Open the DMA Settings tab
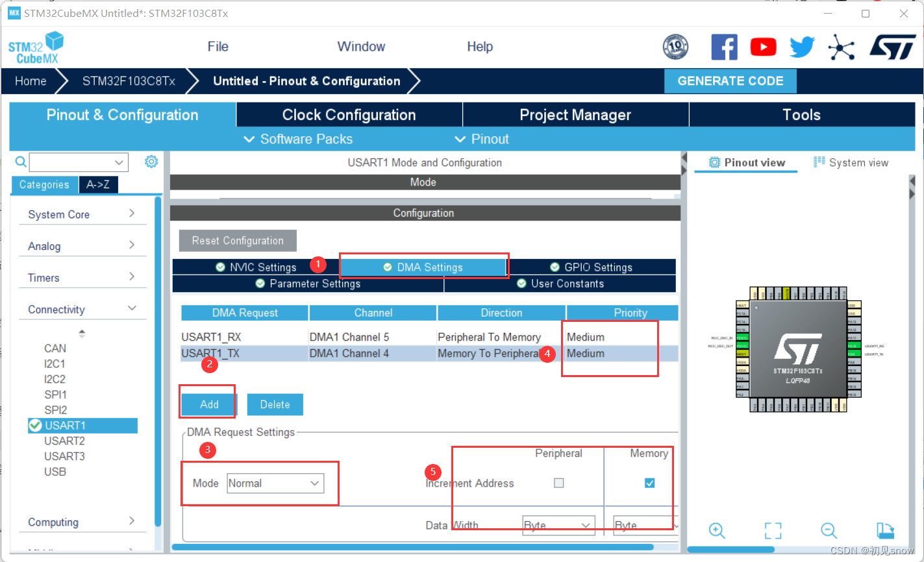This screenshot has height=562, width=924. 423,267
